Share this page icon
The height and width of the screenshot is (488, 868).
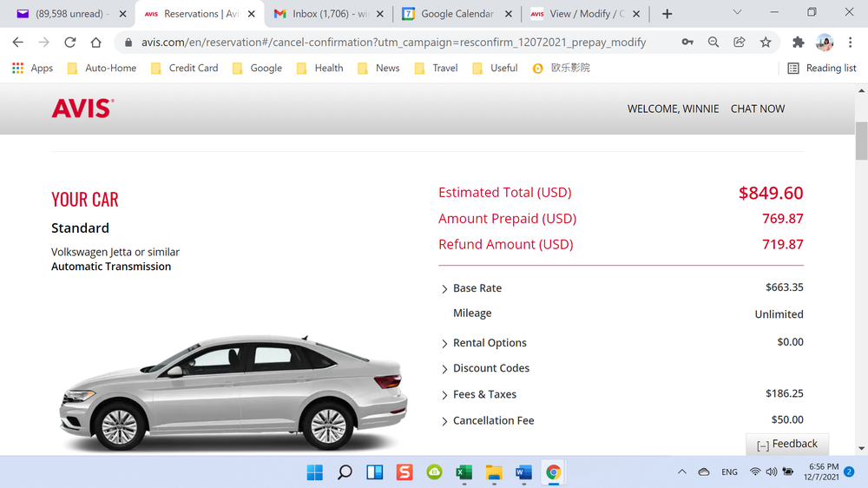click(x=740, y=42)
